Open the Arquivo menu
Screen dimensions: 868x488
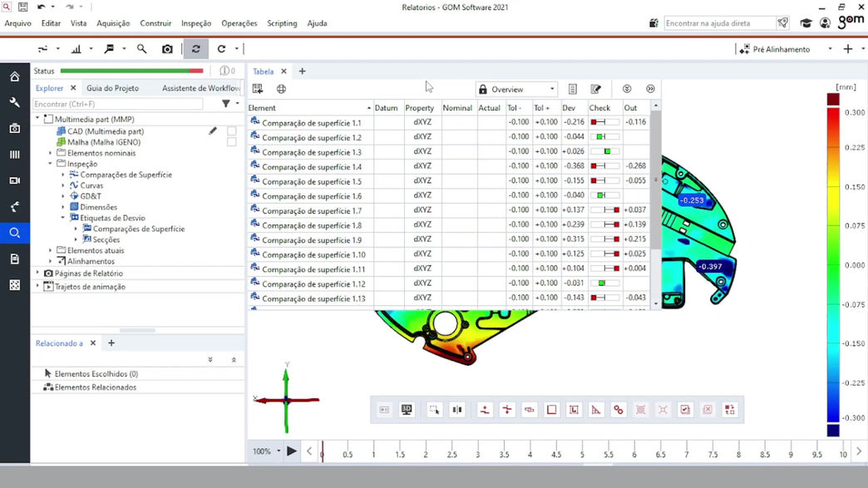(17, 23)
